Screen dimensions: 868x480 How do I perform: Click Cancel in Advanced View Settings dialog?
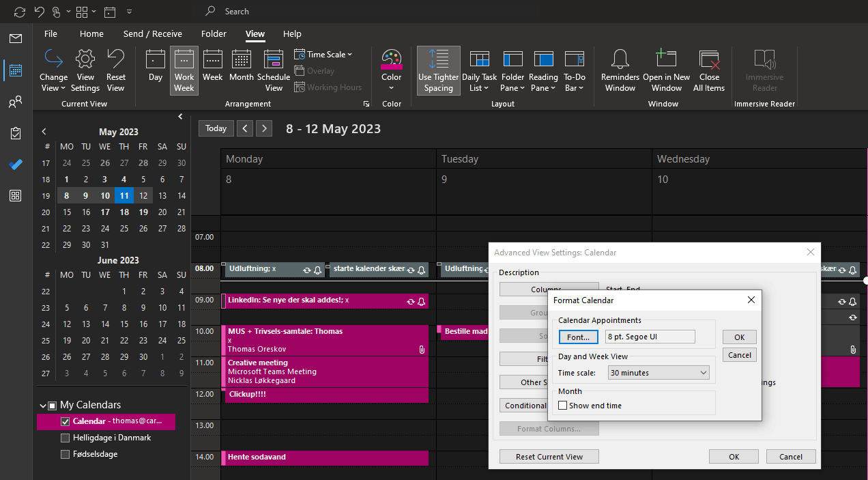click(x=791, y=457)
